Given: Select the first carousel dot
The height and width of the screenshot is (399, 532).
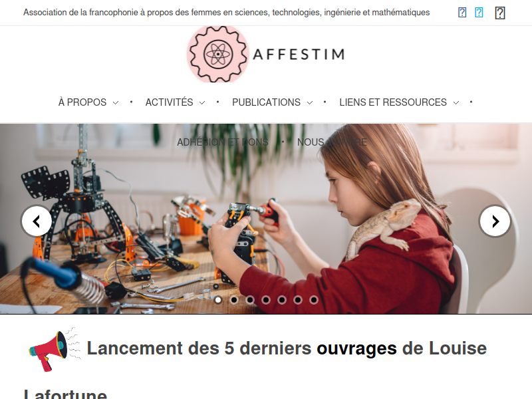Looking at the screenshot, I should [x=218, y=300].
